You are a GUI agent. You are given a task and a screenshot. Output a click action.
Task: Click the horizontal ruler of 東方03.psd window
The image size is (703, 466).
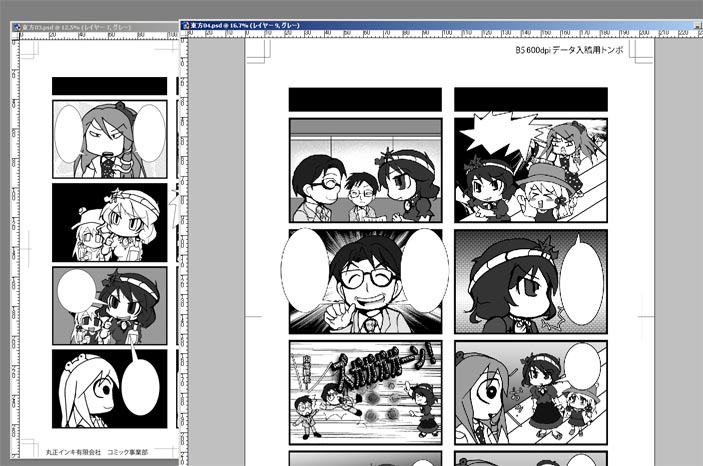99,35
